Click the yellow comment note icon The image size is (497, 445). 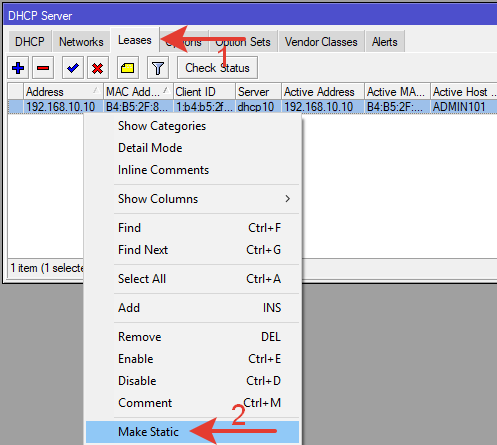pos(128,68)
